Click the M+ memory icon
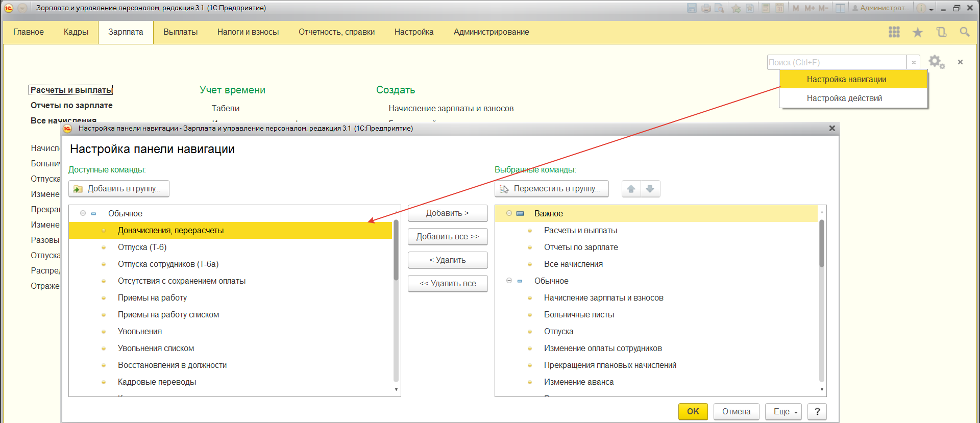The width and height of the screenshot is (980, 423). pos(810,8)
